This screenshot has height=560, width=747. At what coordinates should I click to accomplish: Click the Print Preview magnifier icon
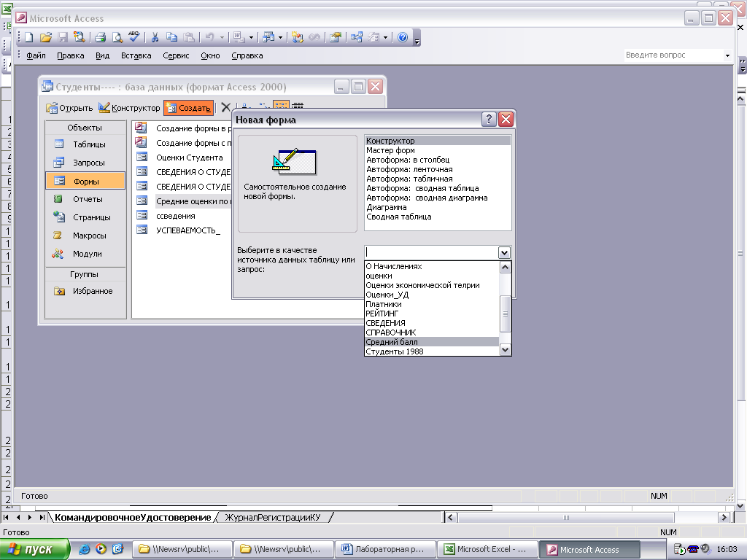point(117,37)
